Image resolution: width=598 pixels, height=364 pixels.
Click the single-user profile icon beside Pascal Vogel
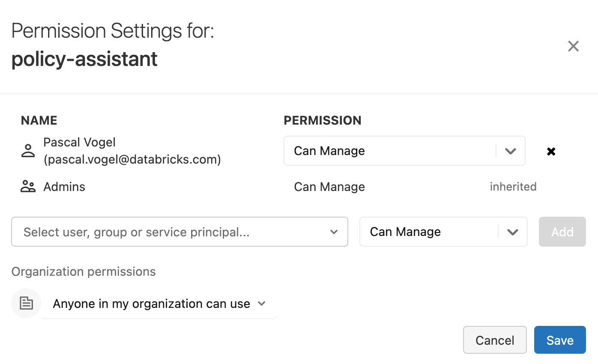(27, 150)
